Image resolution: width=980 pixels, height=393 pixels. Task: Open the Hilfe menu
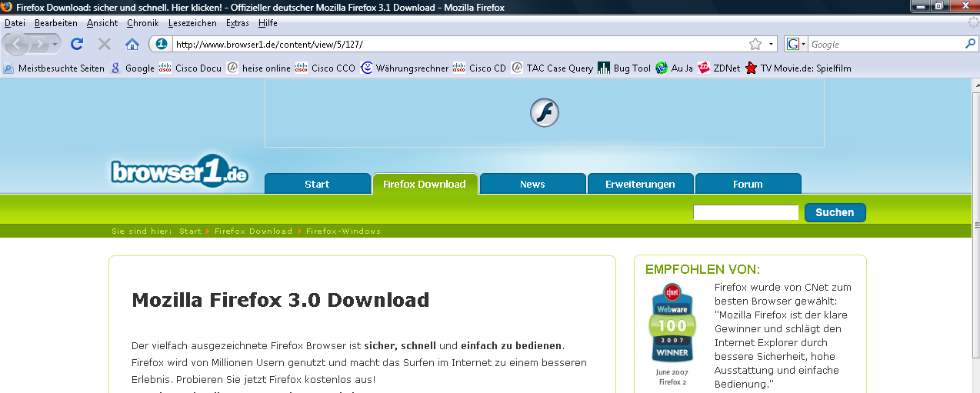(x=268, y=23)
